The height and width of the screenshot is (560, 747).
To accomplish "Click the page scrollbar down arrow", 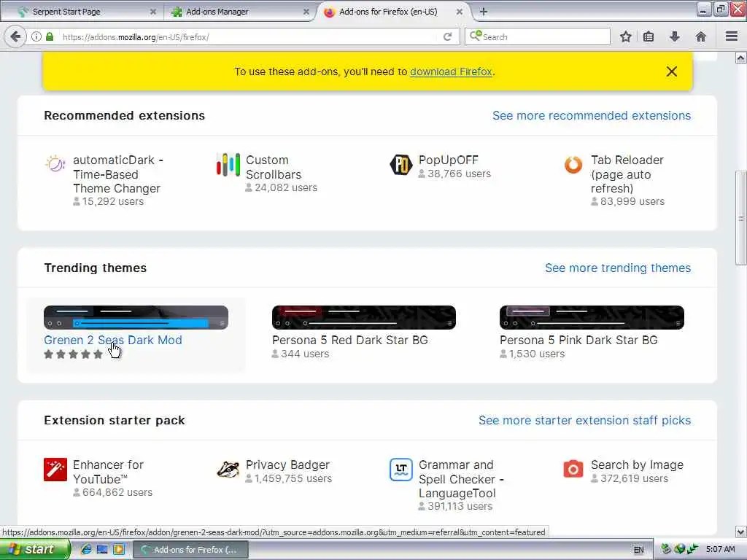I will pyautogui.click(x=740, y=532).
